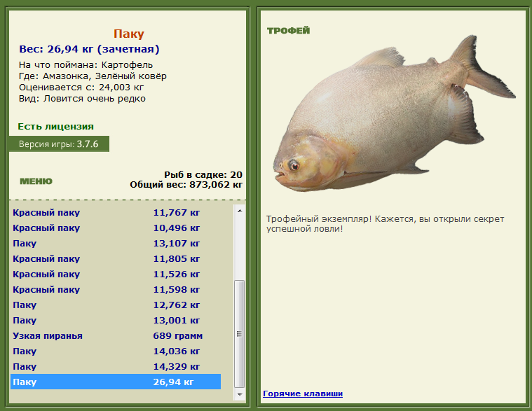This screenshot has height=411, width=532.
Task: Select Красный паку 11,805 кг entry
Action: click(116, 259)
